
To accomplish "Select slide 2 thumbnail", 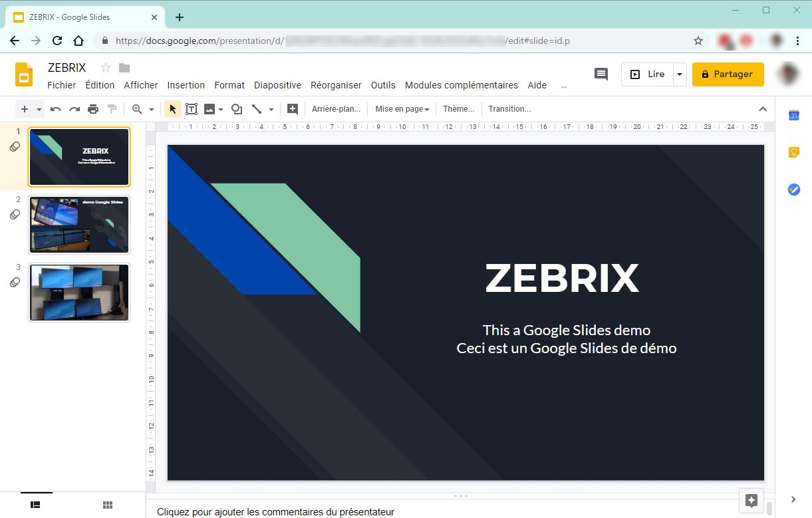I will 79,225.
